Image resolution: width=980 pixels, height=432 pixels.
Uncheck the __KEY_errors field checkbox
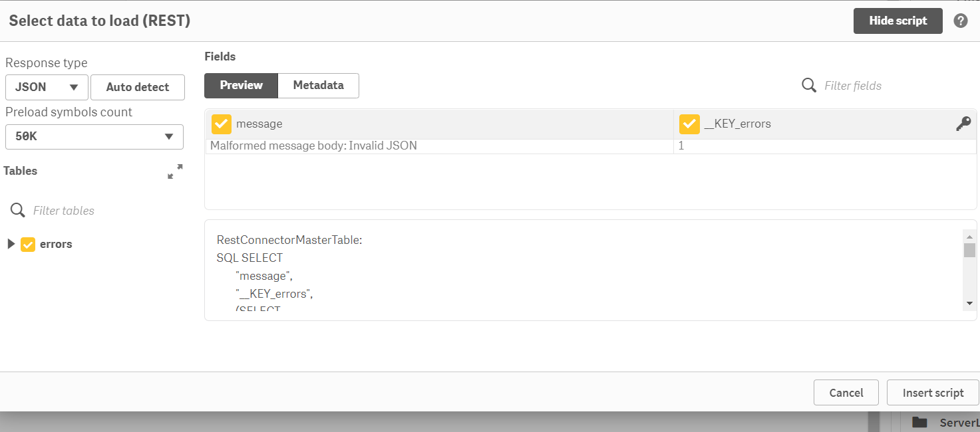click(x=689, y=124)
